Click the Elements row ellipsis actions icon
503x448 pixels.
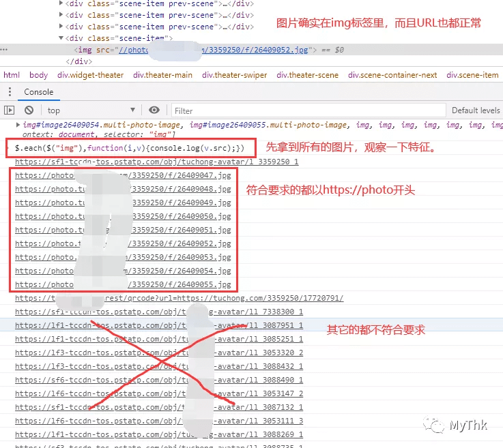tap(4, 50)
